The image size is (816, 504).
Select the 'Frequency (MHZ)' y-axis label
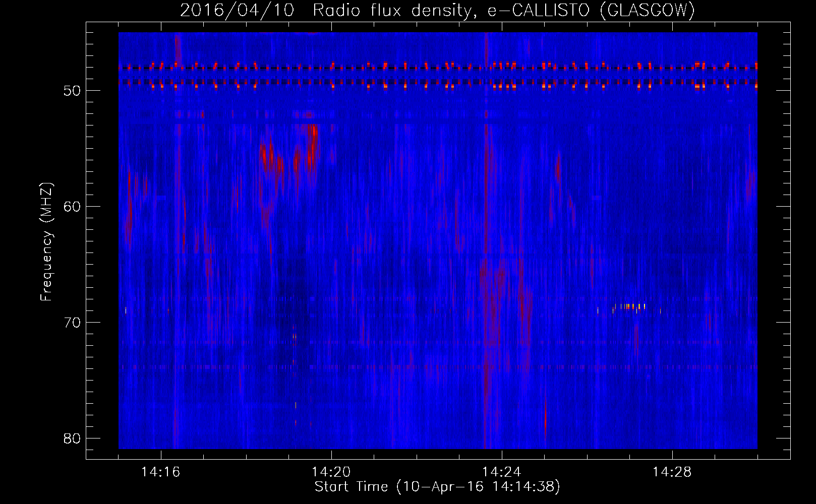point(46,242)
